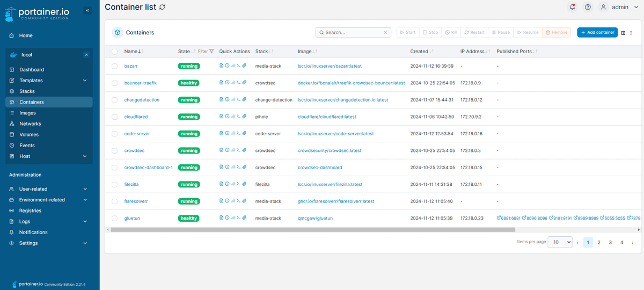Open stats chart icon for code-server
Image resolution: width=644 pixels, height=290 pixels.
233,134
